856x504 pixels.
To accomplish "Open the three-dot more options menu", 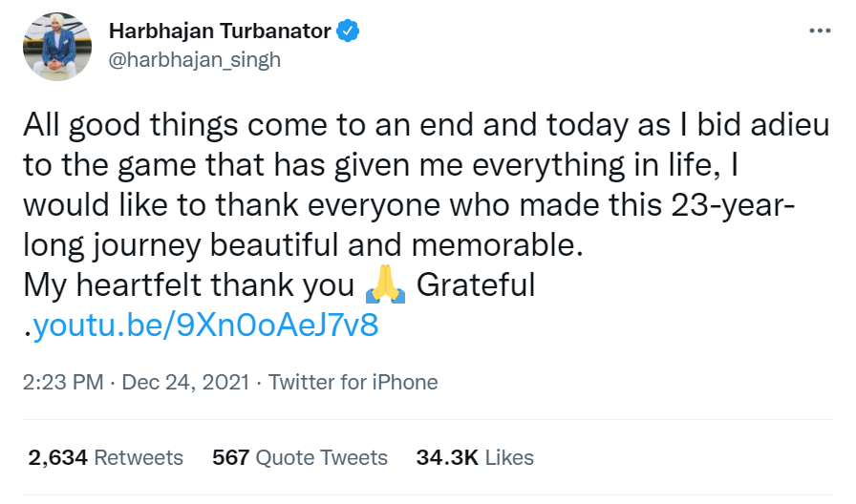I will [x=820, y=31].
